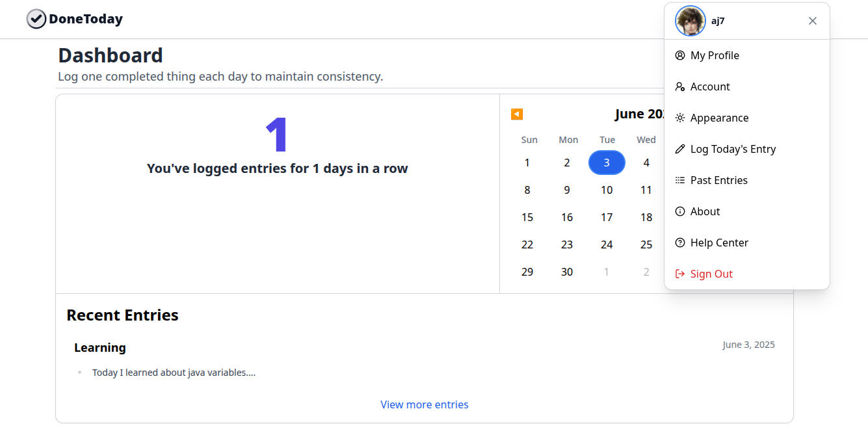Screen dimensions: 868x435
Task: Pick June 17 on the calendar
Action: coord(607,217)
